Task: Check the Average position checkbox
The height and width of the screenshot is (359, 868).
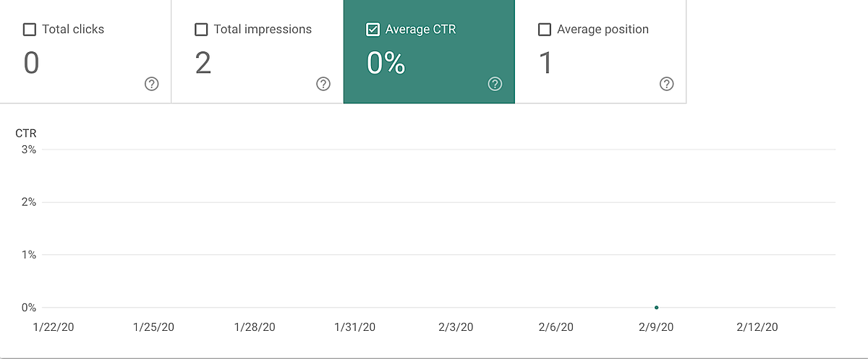Action: 545,30
